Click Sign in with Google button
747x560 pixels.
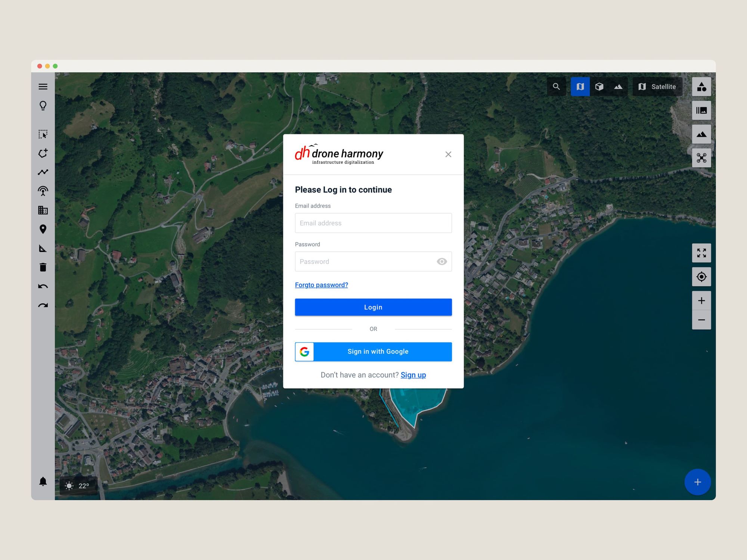(x=373, y=352)
